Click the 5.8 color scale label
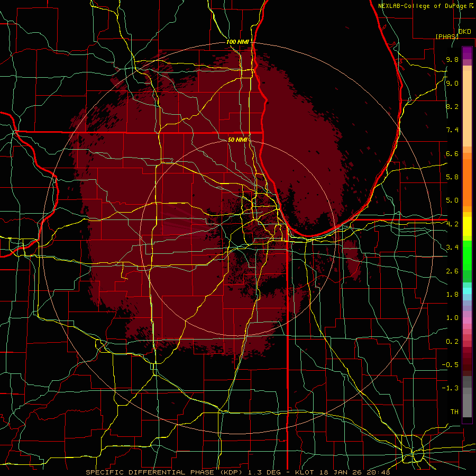 tap(452, 177)
